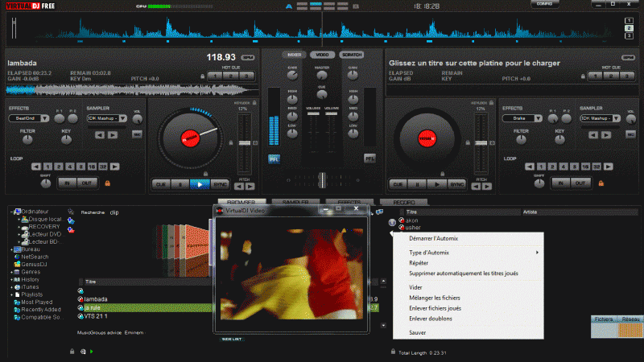Pause the right deck
Viewport: 644px width, 362px height.
(417, 185)
